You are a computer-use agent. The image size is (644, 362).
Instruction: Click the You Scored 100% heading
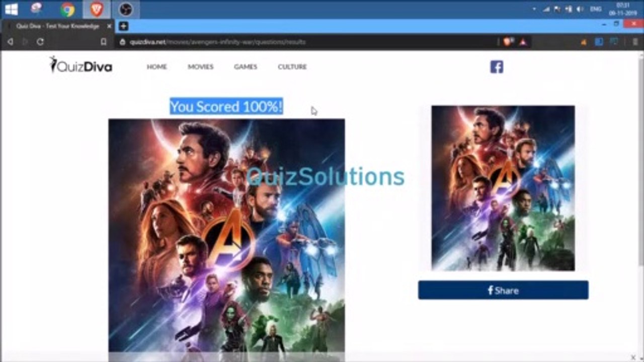[x=226, y=106]
